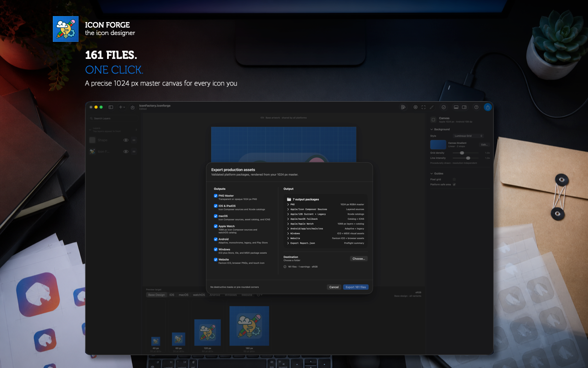Switch to Android preview tab
This screenshot has height=368, width=588.
(x=215, y=295)
